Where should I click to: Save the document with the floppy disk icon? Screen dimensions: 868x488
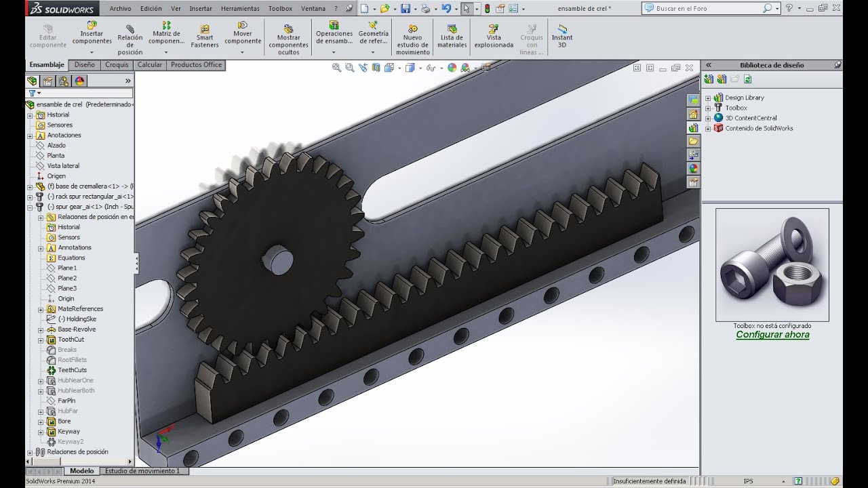coord(406,9)
